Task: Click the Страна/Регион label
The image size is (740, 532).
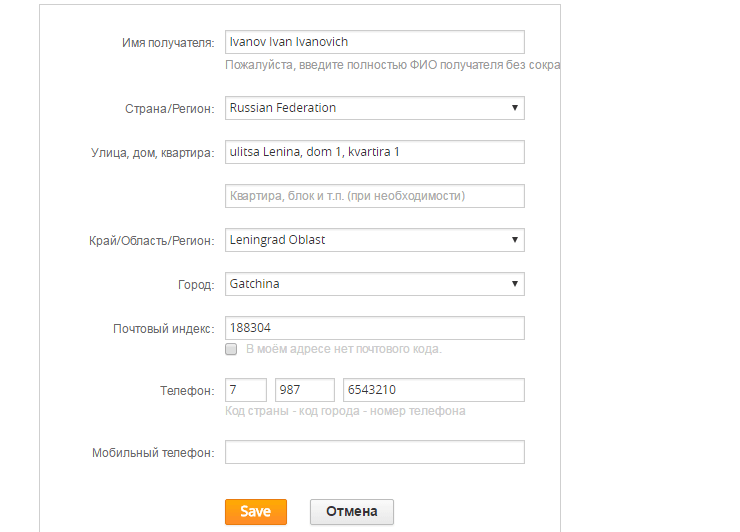Action: tap(169, 109)
